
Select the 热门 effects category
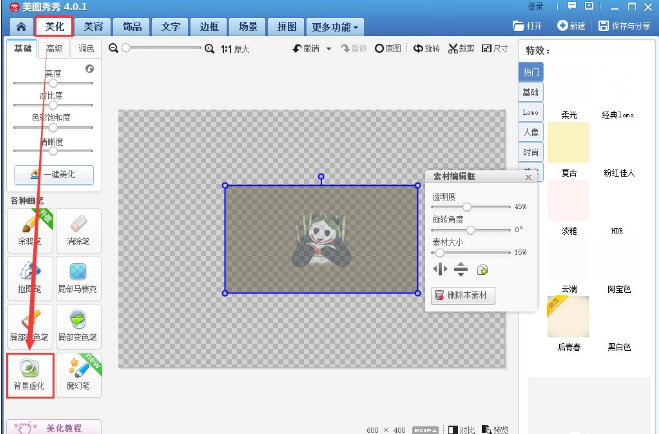531,72
